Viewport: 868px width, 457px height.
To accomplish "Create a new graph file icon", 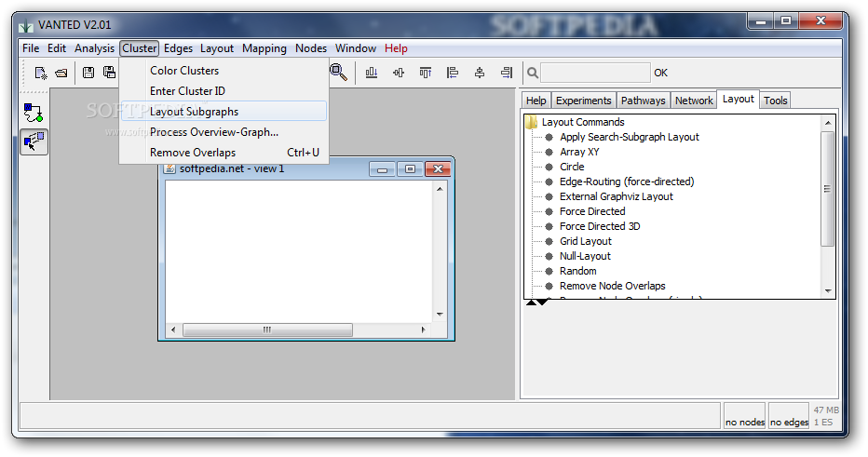I will pos(41,73).
